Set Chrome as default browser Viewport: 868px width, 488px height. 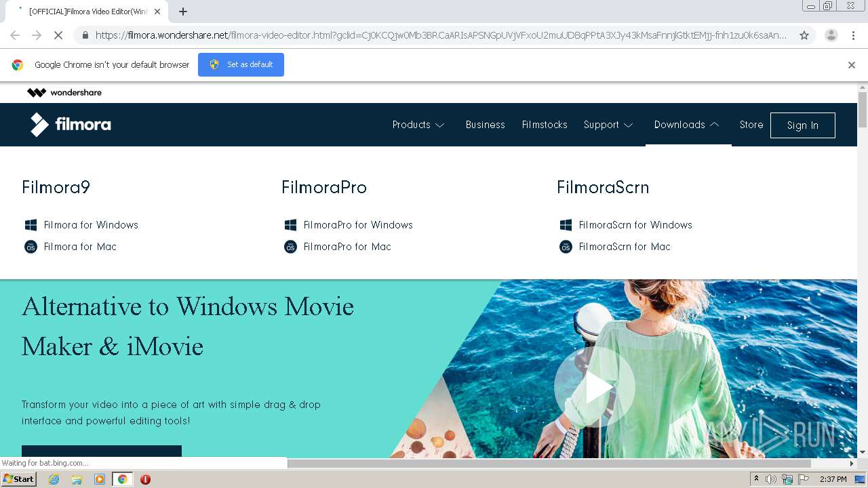coord(241,64)
